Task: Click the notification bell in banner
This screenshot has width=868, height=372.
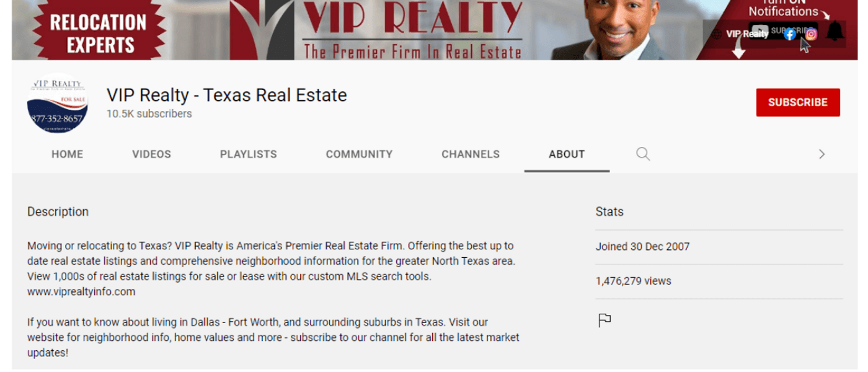Action: [x=835, y=30]
